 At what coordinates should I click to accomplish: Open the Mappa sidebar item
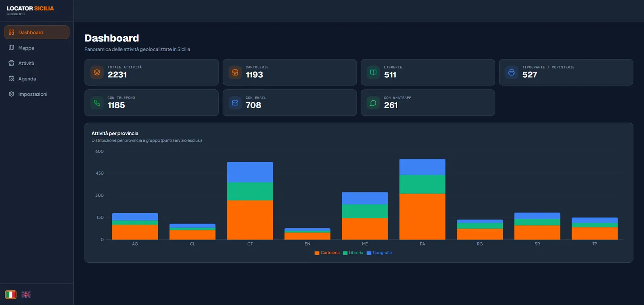(37, 48)
